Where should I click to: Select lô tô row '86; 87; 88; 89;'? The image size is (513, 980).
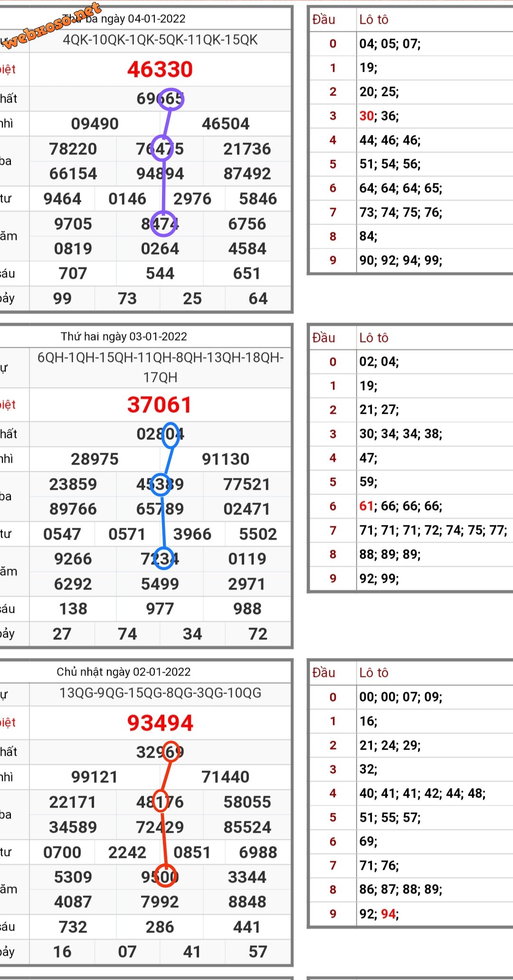(400, 890)
